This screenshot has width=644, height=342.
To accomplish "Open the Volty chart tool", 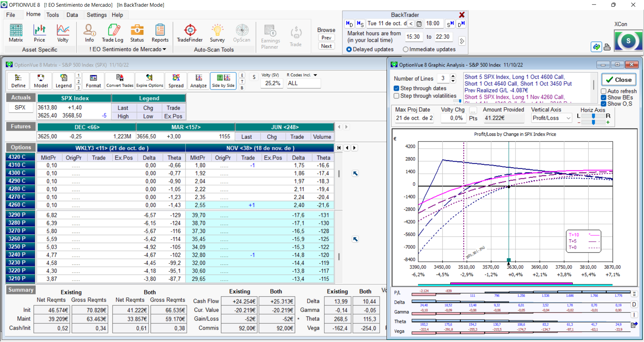I will [63, 33].
